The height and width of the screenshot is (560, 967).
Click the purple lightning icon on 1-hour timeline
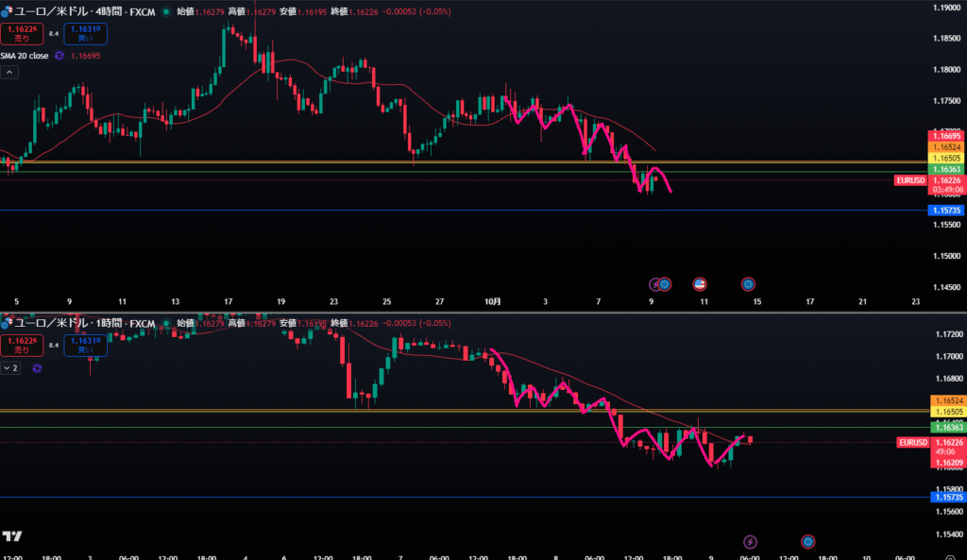750,541
